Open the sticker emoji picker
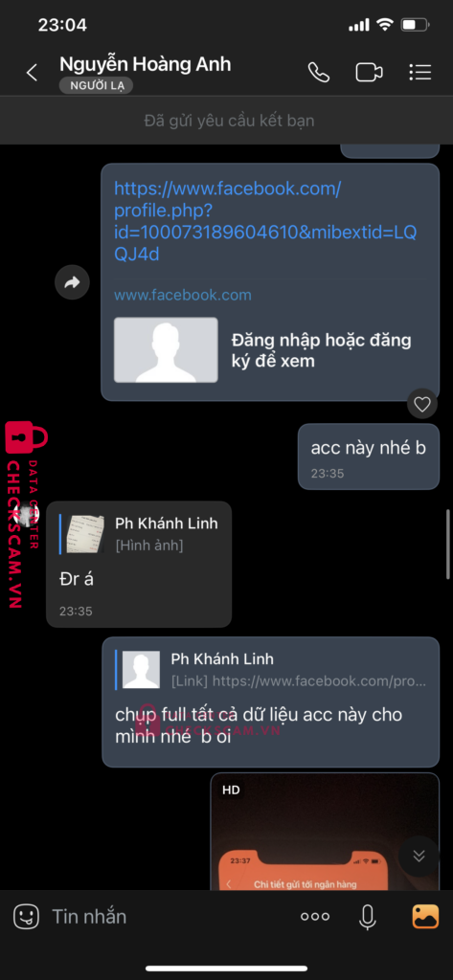 tap(26, 916)
